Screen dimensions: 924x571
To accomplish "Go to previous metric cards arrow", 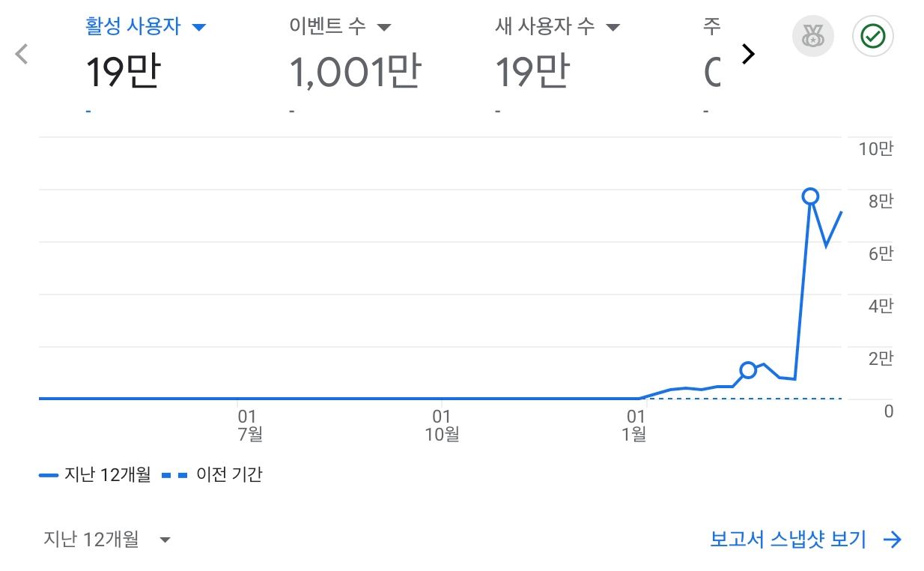I will pos(22,54).
